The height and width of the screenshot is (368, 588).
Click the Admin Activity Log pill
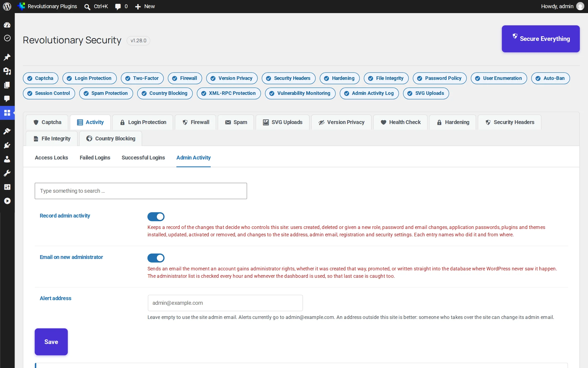369,93
